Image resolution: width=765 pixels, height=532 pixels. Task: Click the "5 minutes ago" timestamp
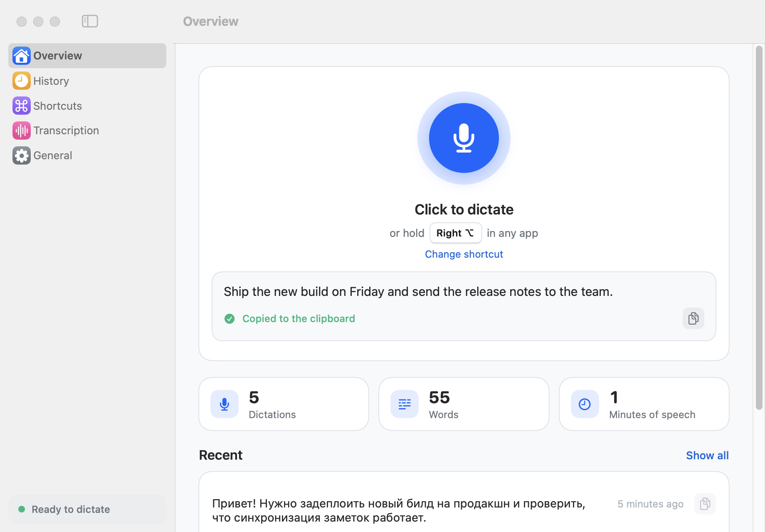(650, 504)
